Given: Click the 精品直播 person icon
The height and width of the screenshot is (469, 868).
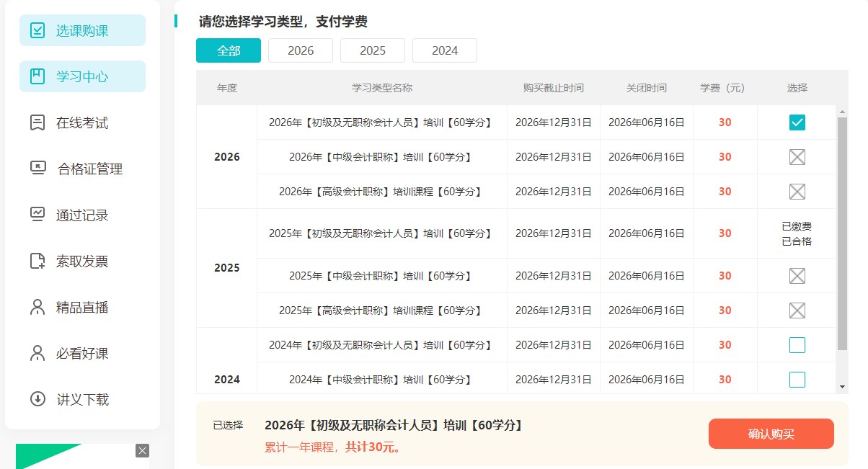Looking at the screenshot, I should pos(37,307).
